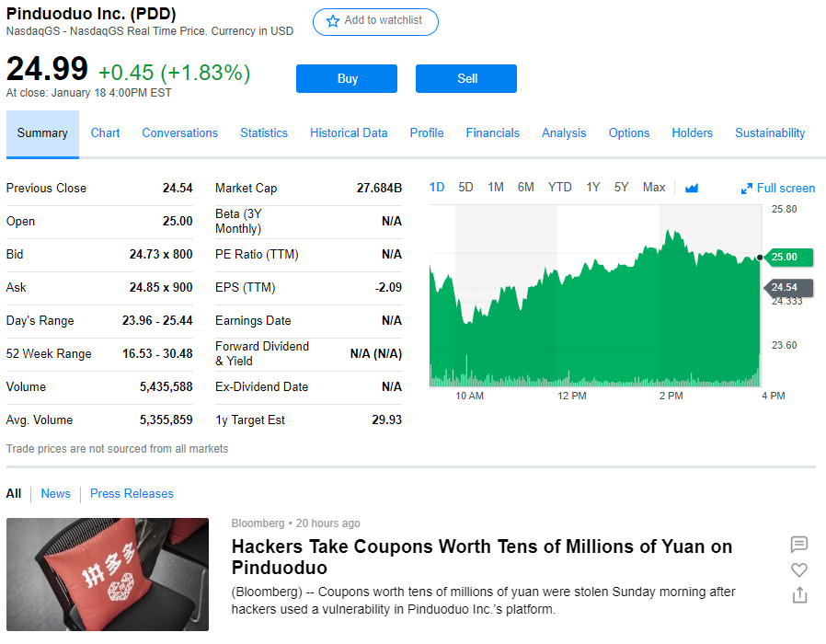This screenshot has width=826, height=644.
Task: Open the Financials tab
Action: (492, 132)
